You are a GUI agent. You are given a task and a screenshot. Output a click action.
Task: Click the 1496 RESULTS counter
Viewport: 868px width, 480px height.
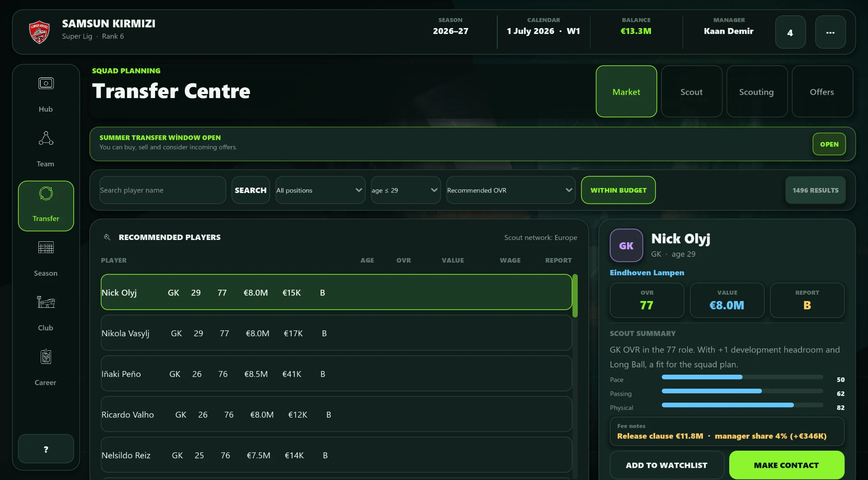(815, 190)
